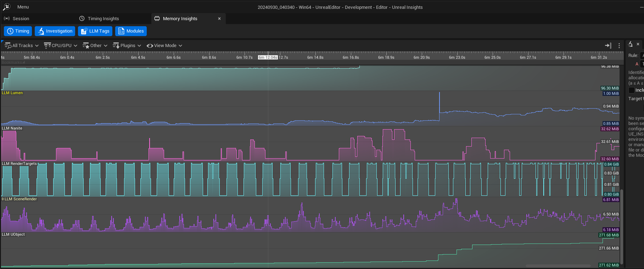The image size is (644, 269).
Task: Click the 6m 20.9s ruler label
Action: tap(421, 57)
